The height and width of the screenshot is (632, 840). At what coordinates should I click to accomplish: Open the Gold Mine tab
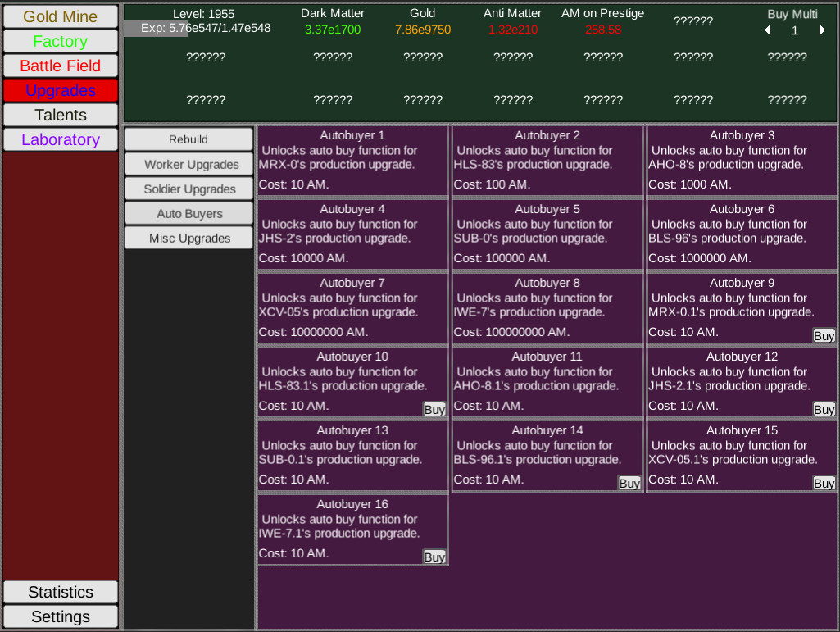61,16
